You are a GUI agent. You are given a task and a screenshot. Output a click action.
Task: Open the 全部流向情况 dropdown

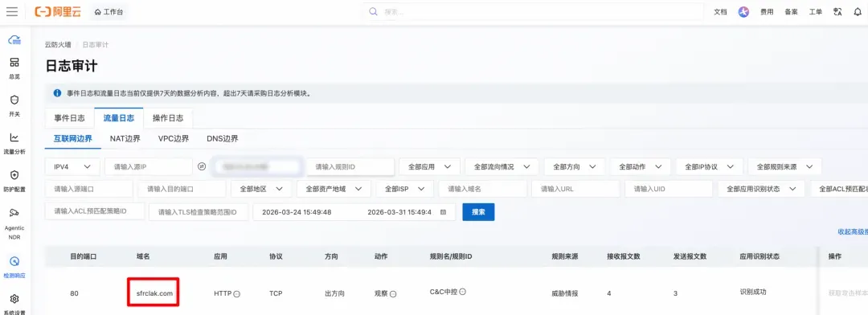click(502, 166)
